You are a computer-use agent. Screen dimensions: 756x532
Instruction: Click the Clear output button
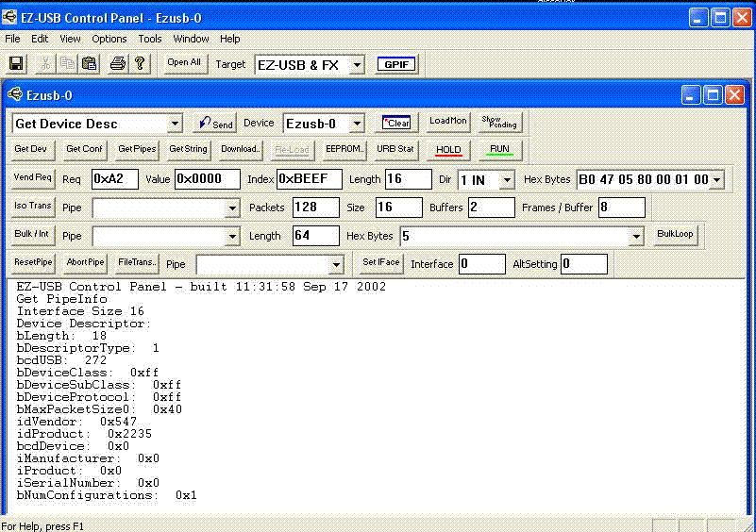point(397,124)
